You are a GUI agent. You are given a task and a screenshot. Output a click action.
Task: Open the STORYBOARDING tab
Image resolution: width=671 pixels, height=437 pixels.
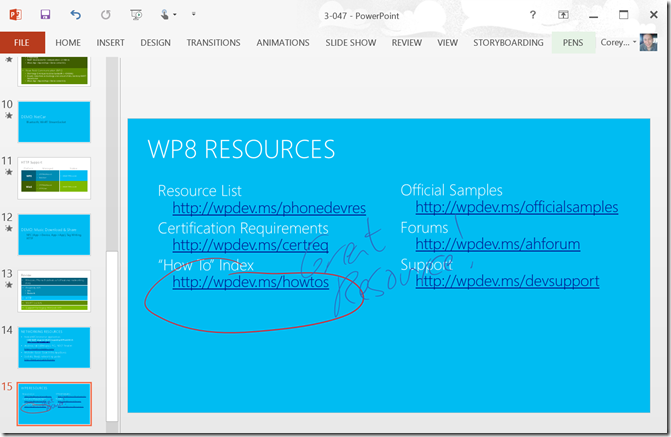tap(508, 43)
